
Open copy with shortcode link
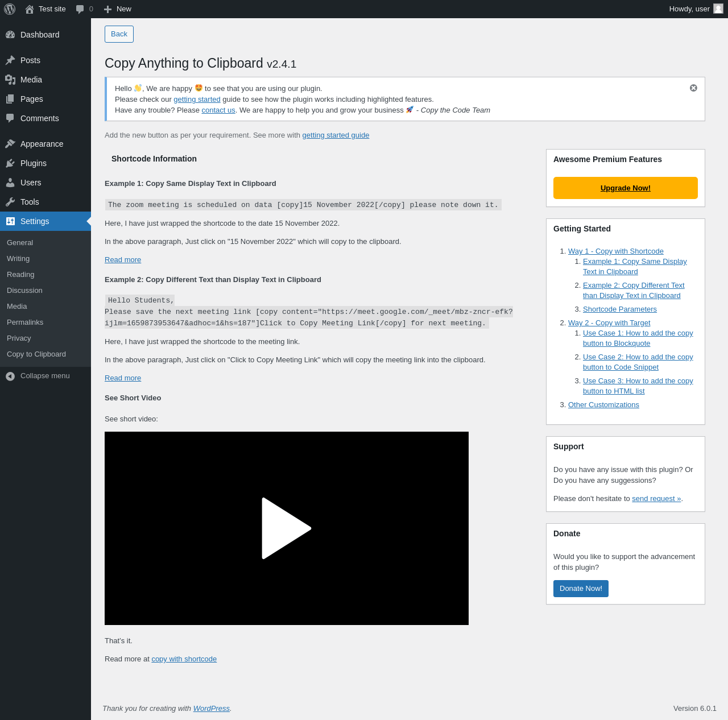click(x=184, y=659)
